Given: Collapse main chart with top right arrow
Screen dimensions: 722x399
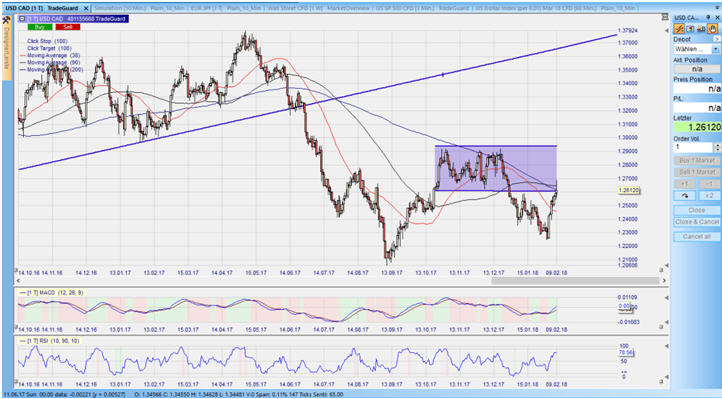Looking at the screenshot, I should (667, 30).
